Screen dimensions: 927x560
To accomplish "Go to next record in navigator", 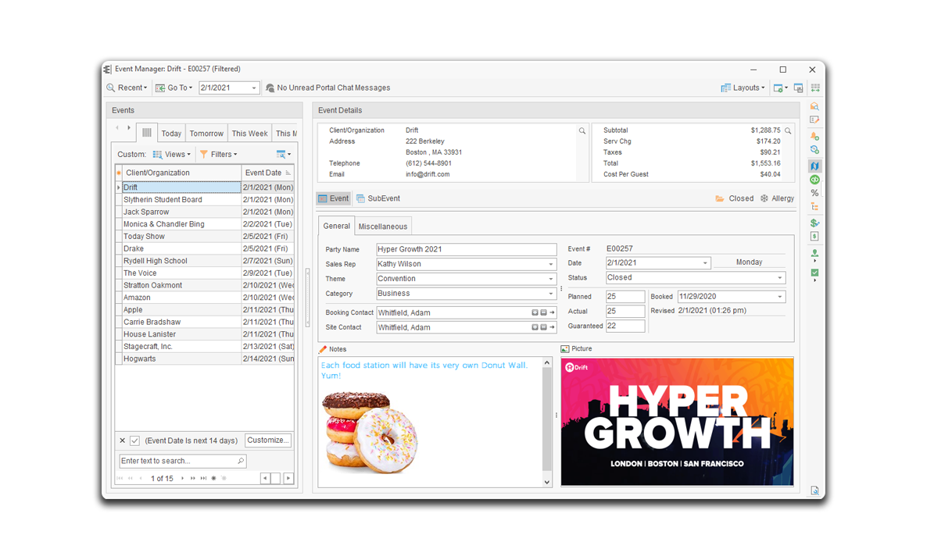I will tap(182, 479).
